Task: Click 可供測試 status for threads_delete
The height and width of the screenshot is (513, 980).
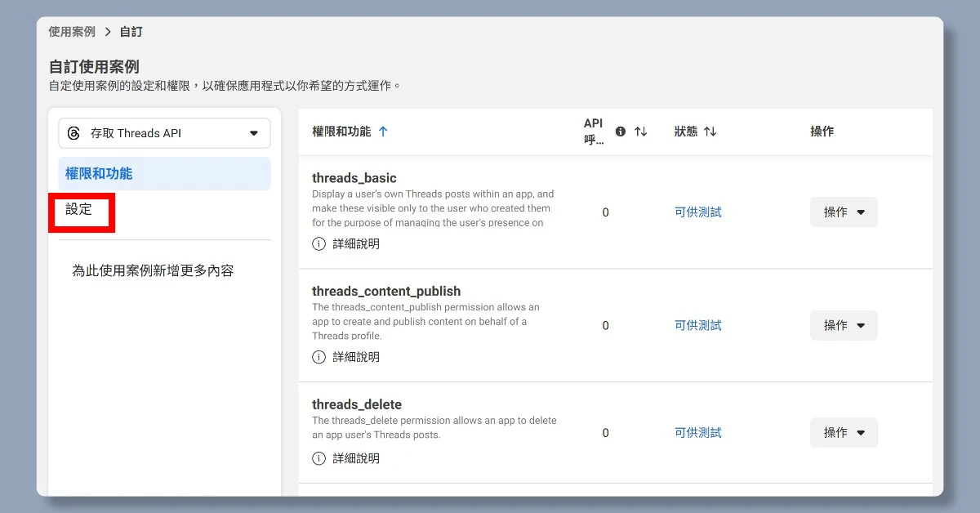Action: click(x=698, y=433)
